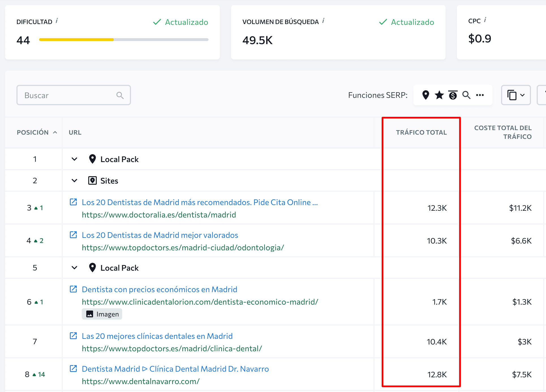Expand the Local Pack at position 5
Image resolution: width=546 pixels, height=392 pixels.
point(74,268)
